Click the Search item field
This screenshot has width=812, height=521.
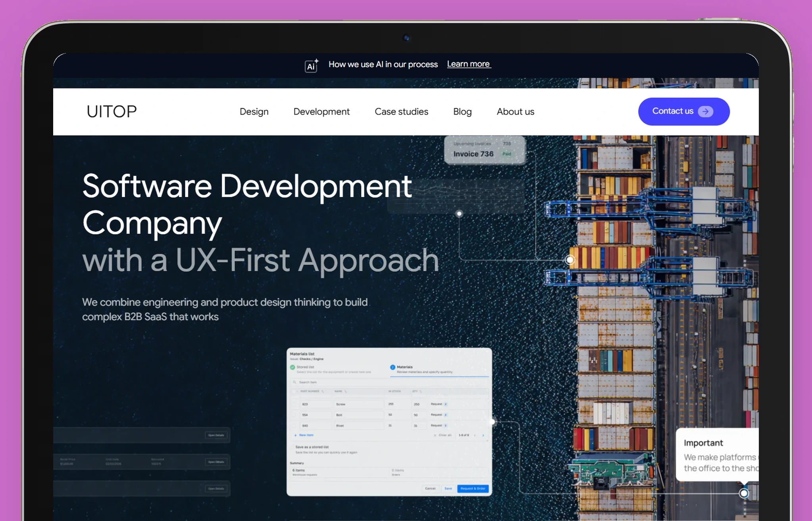[389, 382]
